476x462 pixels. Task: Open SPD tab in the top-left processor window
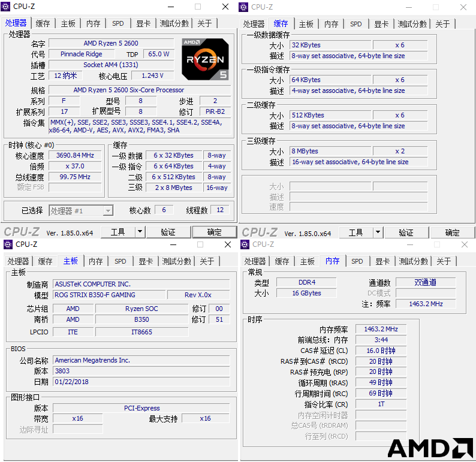click(x=118, y=23)
